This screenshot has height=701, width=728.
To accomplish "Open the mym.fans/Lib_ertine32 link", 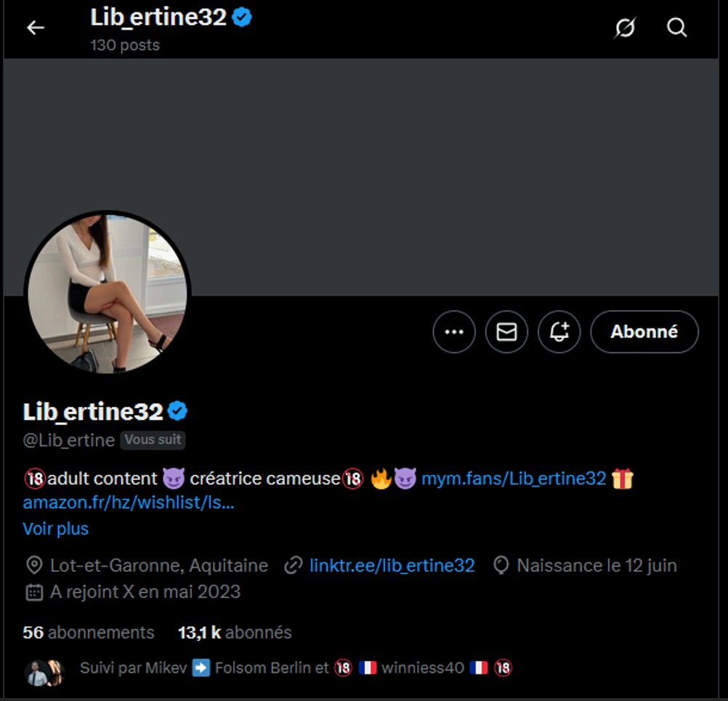I will tap(514, 478).
